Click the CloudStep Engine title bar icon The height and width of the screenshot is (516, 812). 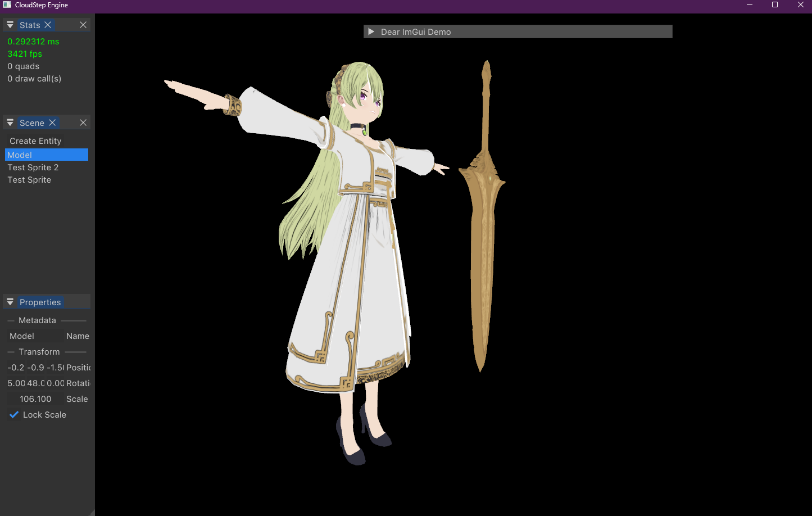7,5
